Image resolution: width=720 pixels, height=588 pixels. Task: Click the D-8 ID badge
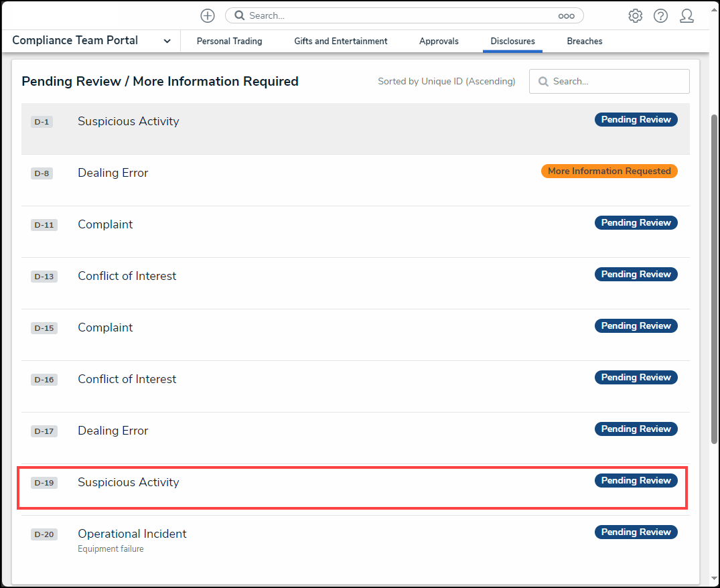tap(42, 173)
